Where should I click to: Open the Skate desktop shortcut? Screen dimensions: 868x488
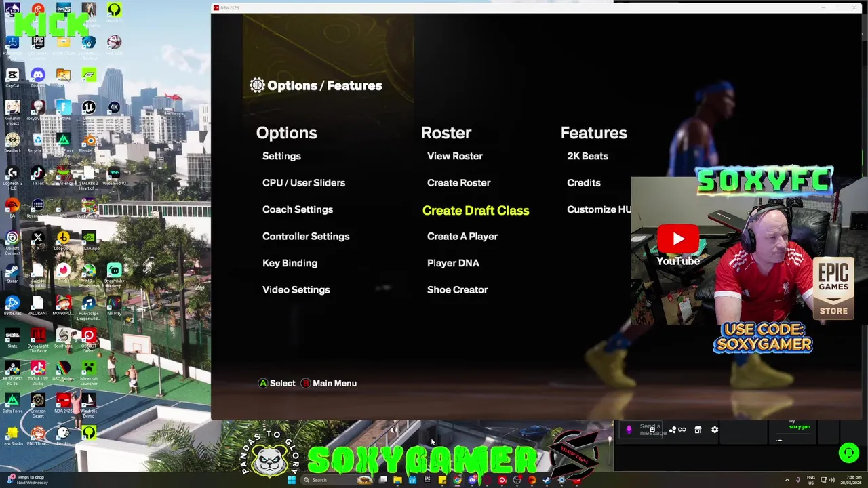pos(12,338)
